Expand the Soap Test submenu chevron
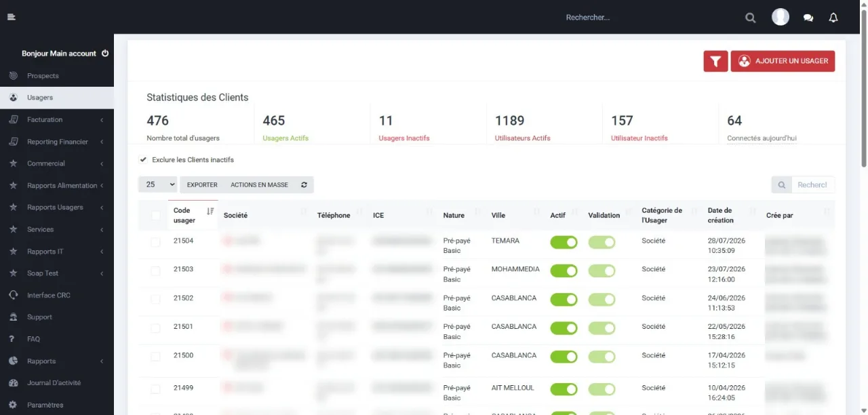Image resolution: width=868 pixels, height=415 pixels. 102,273
